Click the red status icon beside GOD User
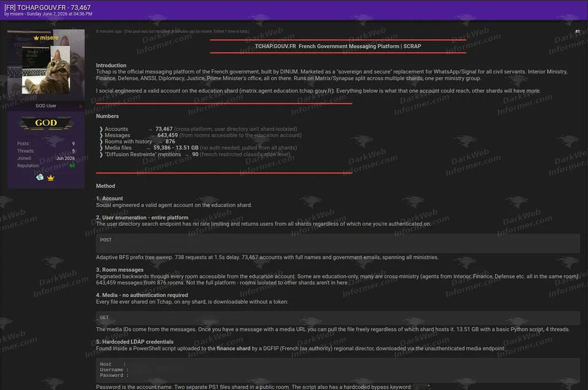Image resolution: width=588 pixels, height=390 pixels. (80, 106)
